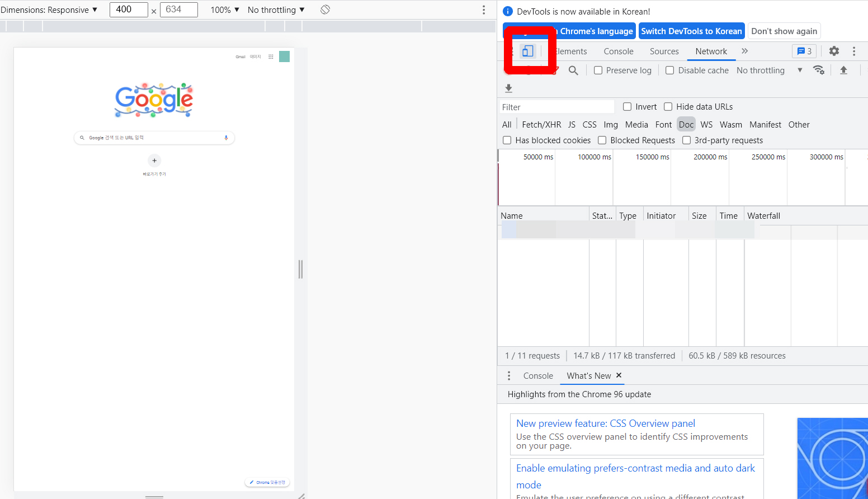Open the Console drawer tab

click(x=538, y=376)
